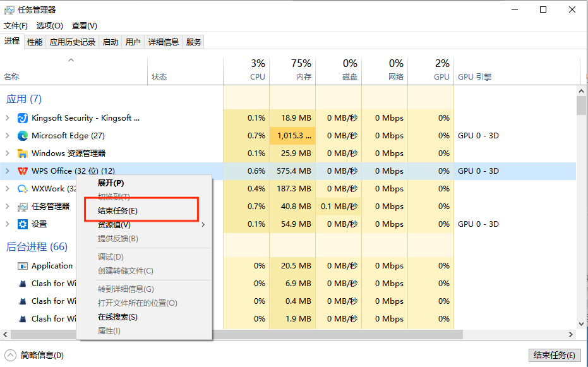Viewport: 588px width, 367px height.
Task: Expand the Kingsoft Security process group
Action: (8, 118)
